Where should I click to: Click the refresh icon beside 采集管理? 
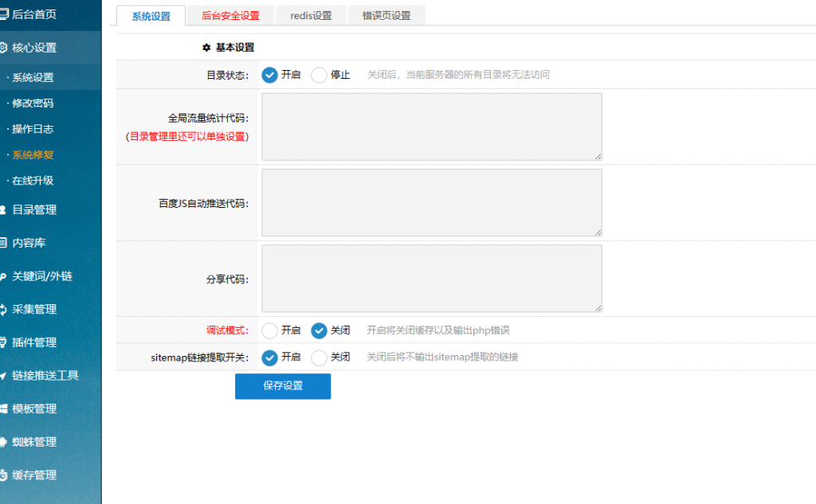point(3,309)
